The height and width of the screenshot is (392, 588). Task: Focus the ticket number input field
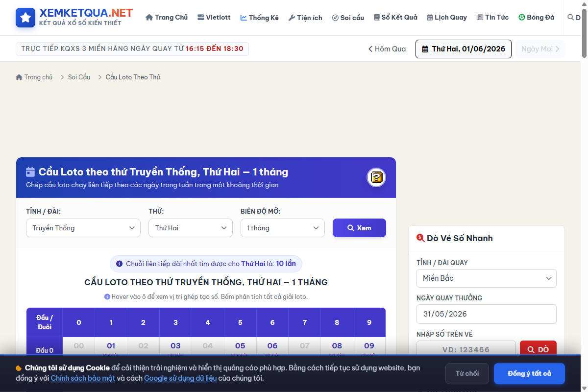(466, 349)
